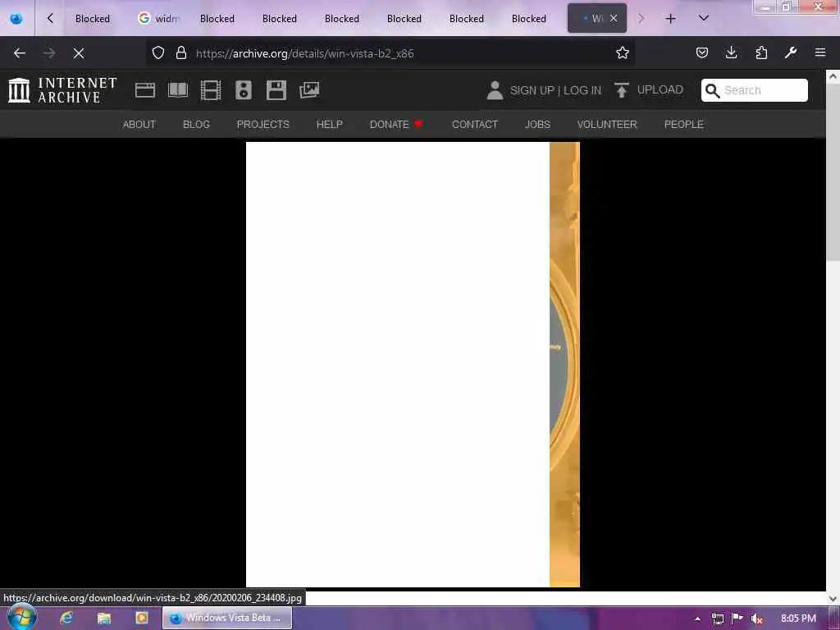The height and width of the screenshot is (630, 840).
Task: Open the Video film icon
Action: point(211,90)
